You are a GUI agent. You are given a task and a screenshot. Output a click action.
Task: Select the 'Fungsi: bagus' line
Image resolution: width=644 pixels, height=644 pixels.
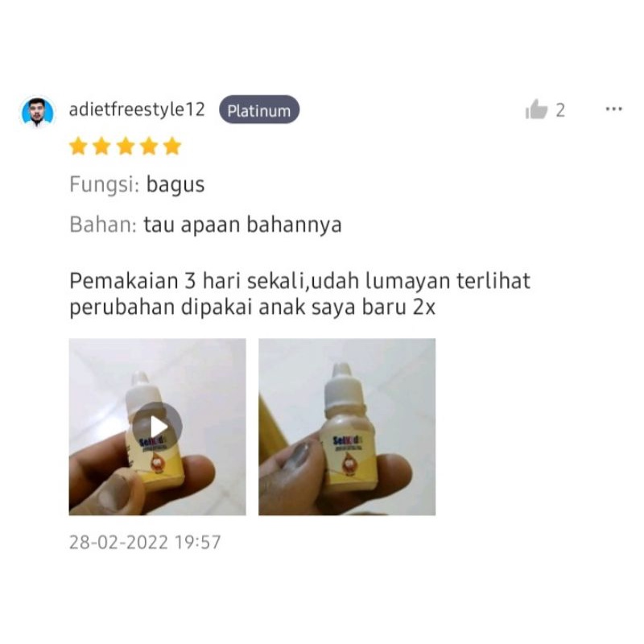(137, 184)
